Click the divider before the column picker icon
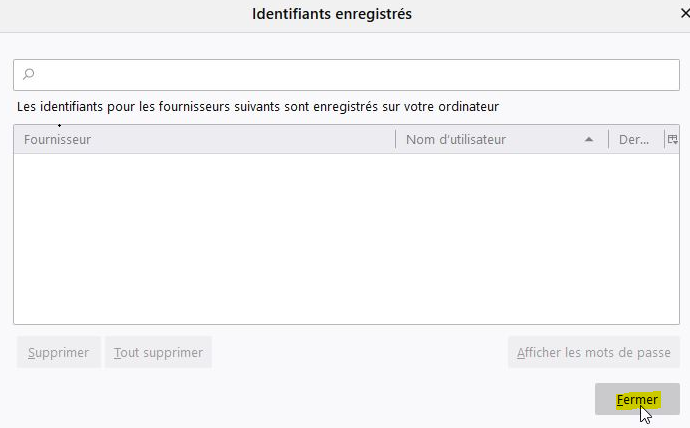 coord(664,139)
